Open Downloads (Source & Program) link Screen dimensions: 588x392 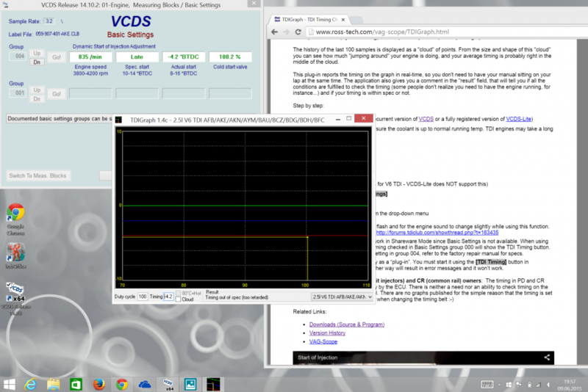[x=347, y=324]
